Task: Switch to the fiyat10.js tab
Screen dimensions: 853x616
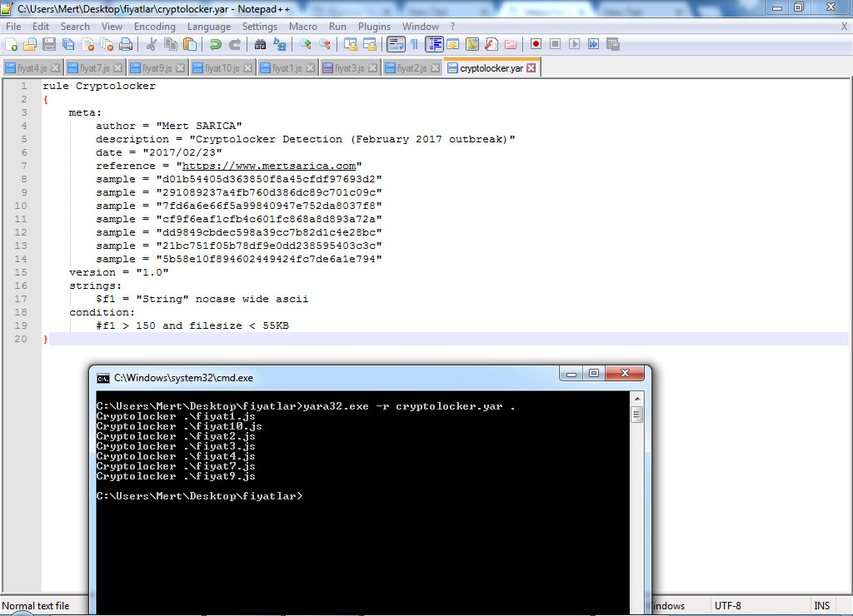Action: coord(222,68)
